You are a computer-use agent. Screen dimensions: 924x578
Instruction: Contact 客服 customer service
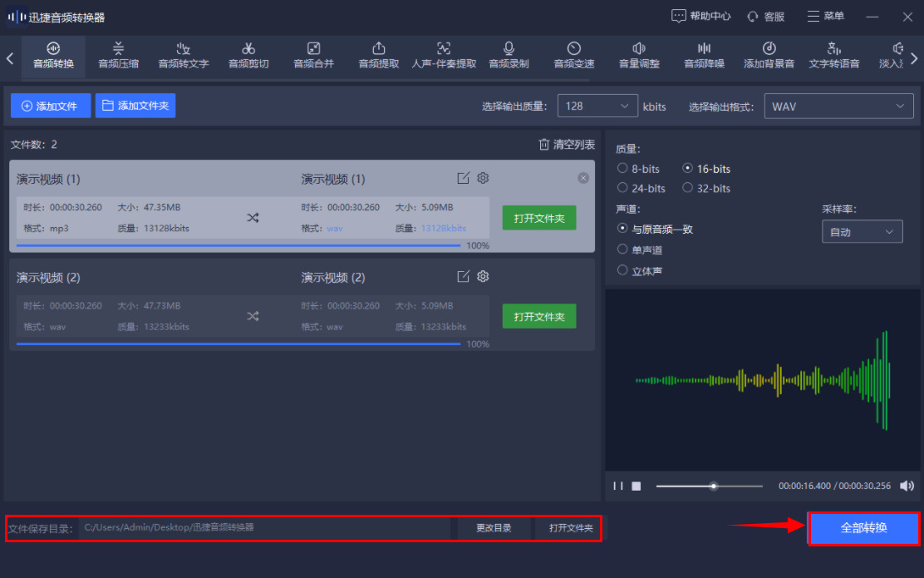765,17
